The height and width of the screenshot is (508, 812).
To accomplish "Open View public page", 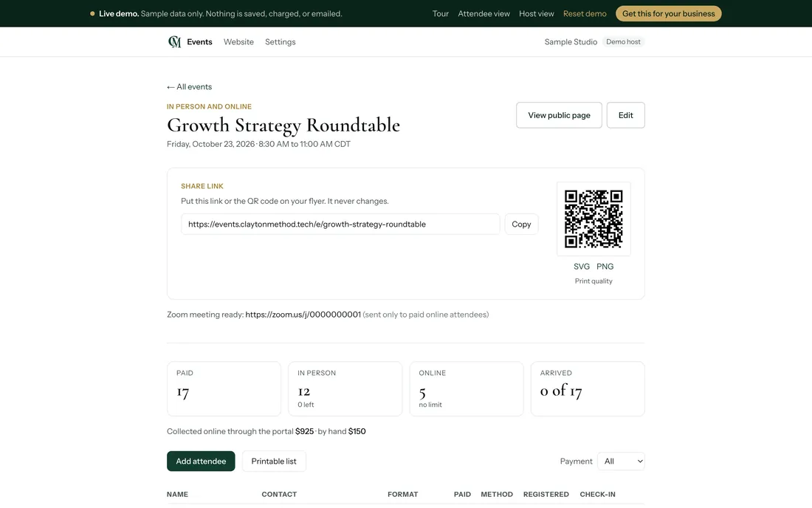I will 559,115.
